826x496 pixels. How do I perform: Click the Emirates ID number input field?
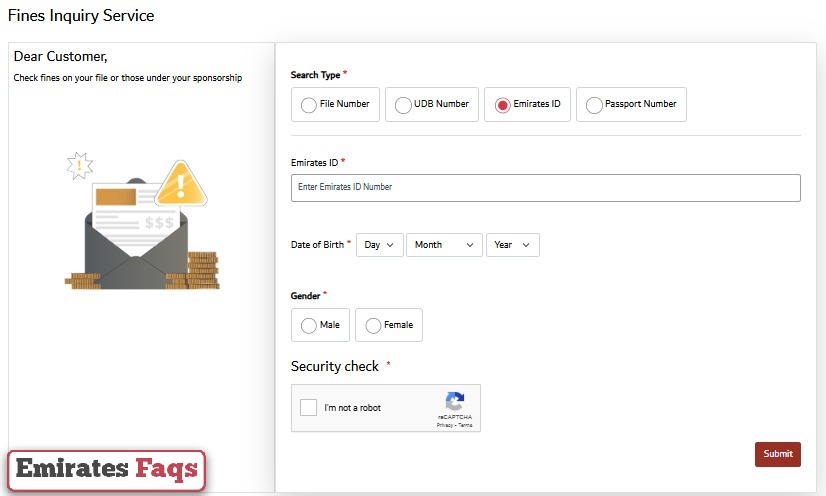[545, 188]
